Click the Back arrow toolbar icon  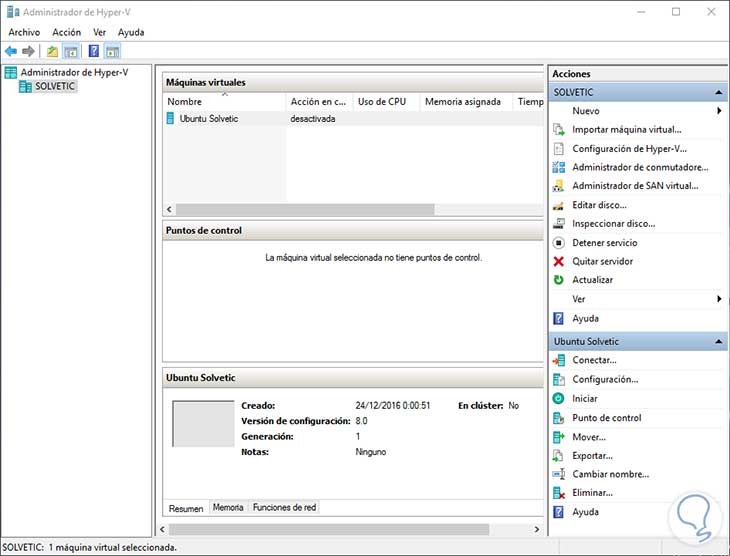coord(11,51)
